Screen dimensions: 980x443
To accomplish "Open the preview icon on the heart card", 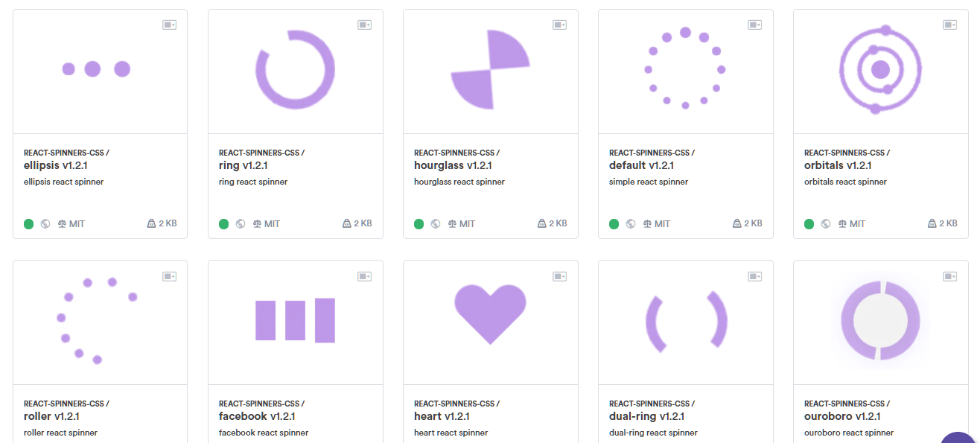I will click(x=559, y=275).
